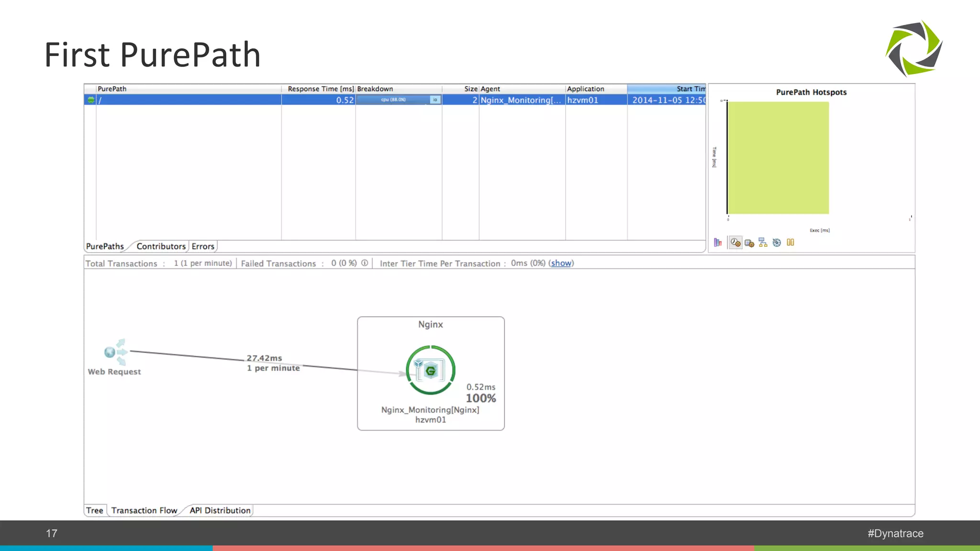The height and width of the screenshot is (551, 980).
Task: Click the Nginx agent circle icon
Action: [430, 370]
